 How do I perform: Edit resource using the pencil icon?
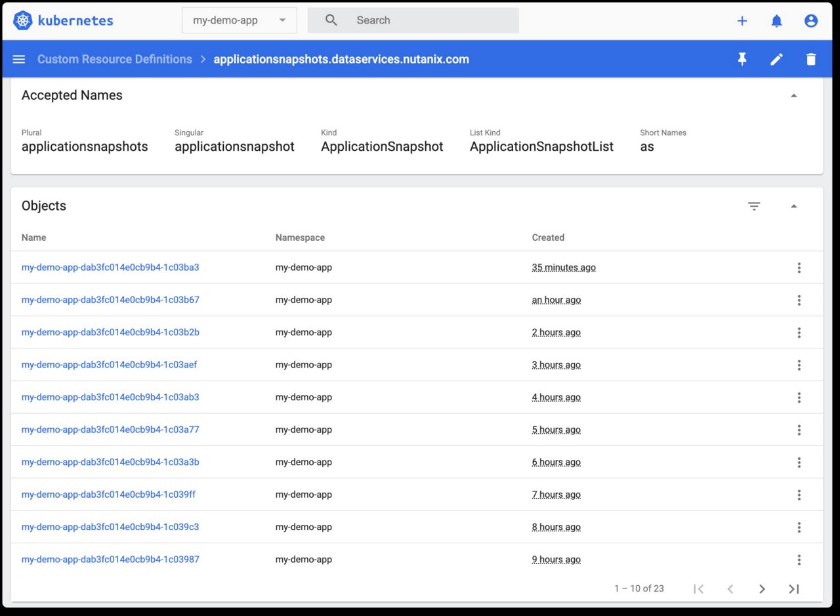tap(776, 59)
